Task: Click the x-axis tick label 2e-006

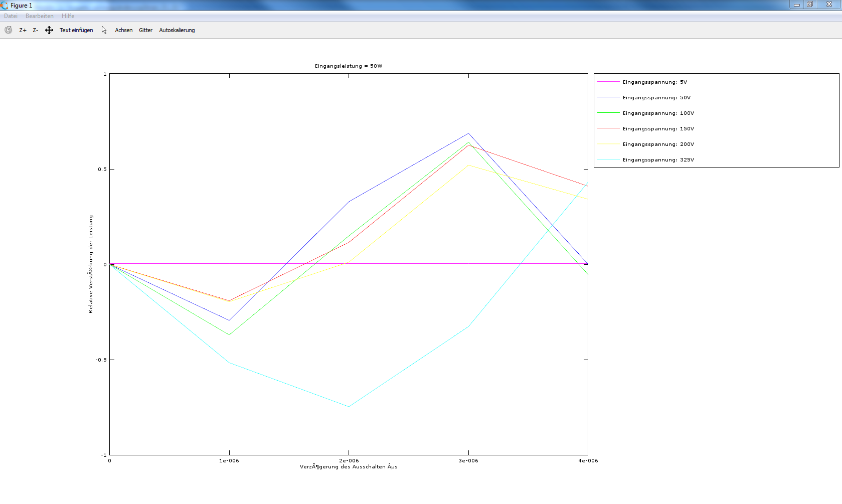Action: click(349, 460)
